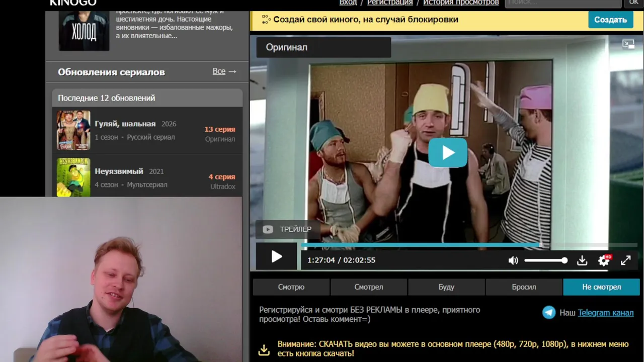The image size is (644, 362).
Task: Open the Telegram канал link
Action: pyautogui.click(x=606, y=313)
